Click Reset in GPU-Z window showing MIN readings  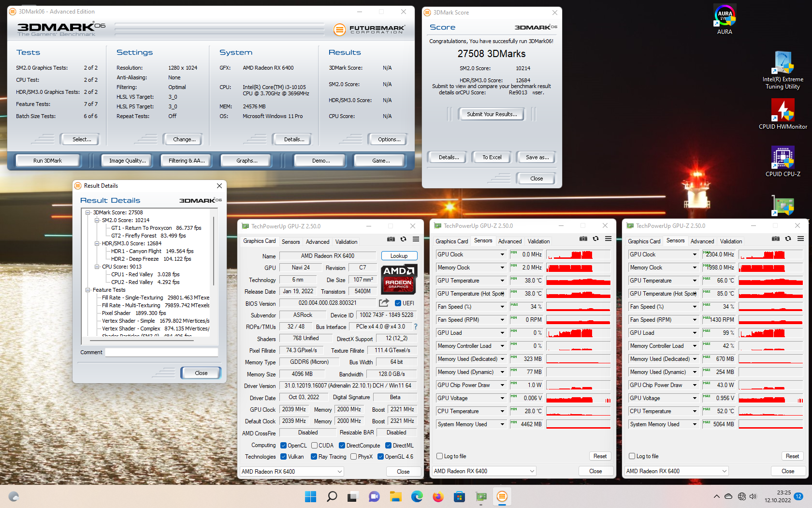600,456
